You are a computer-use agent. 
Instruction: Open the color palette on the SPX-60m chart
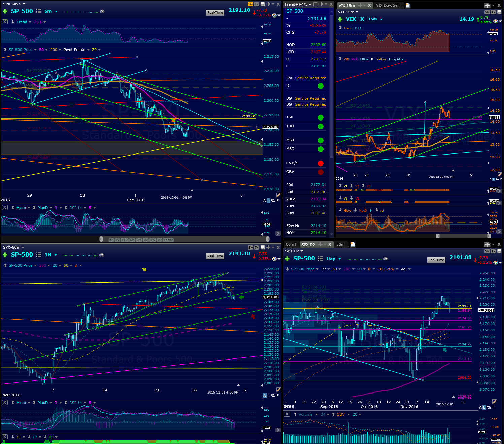[x=274, y=259]
